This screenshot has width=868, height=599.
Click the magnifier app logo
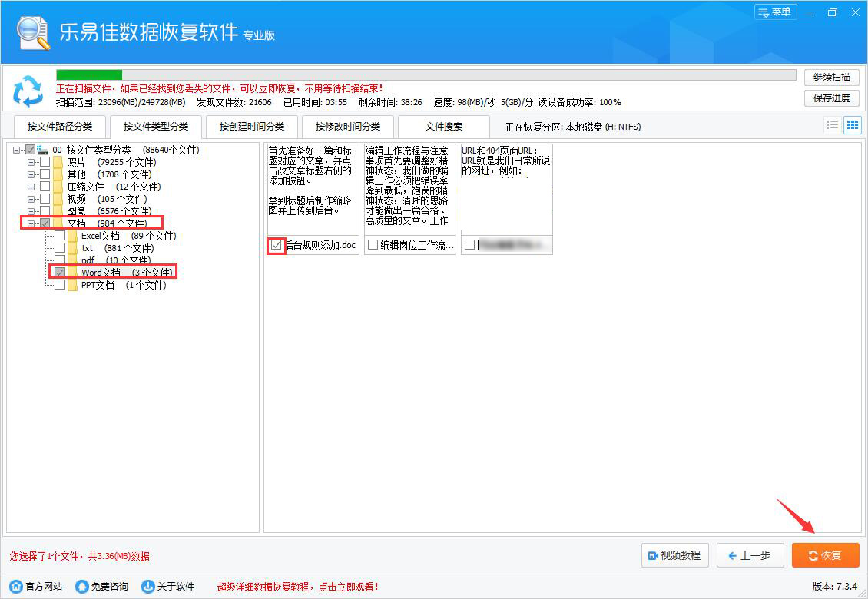[x=32, y=33]
